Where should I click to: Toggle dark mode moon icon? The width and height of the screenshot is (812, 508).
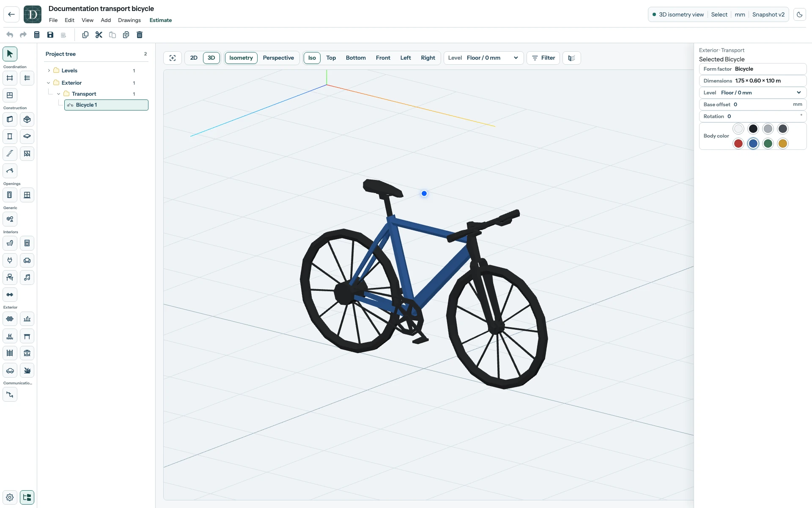click(799, 14)
